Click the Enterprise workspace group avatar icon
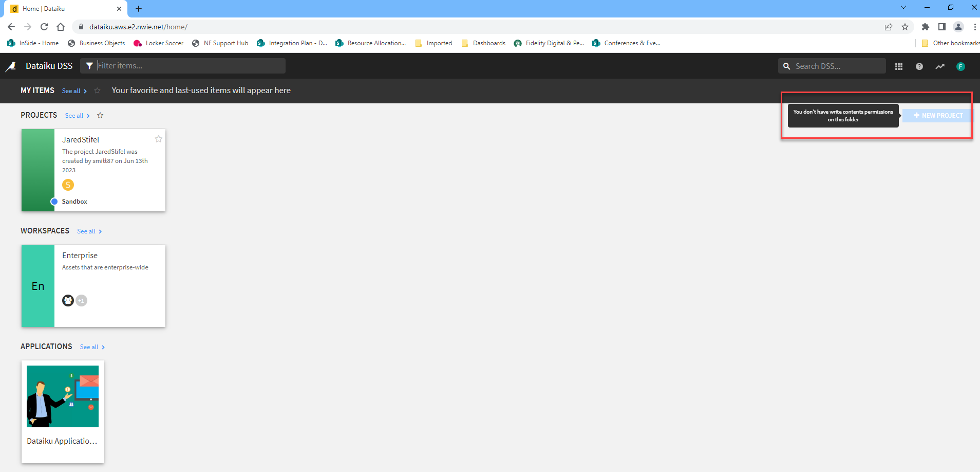 68,300
